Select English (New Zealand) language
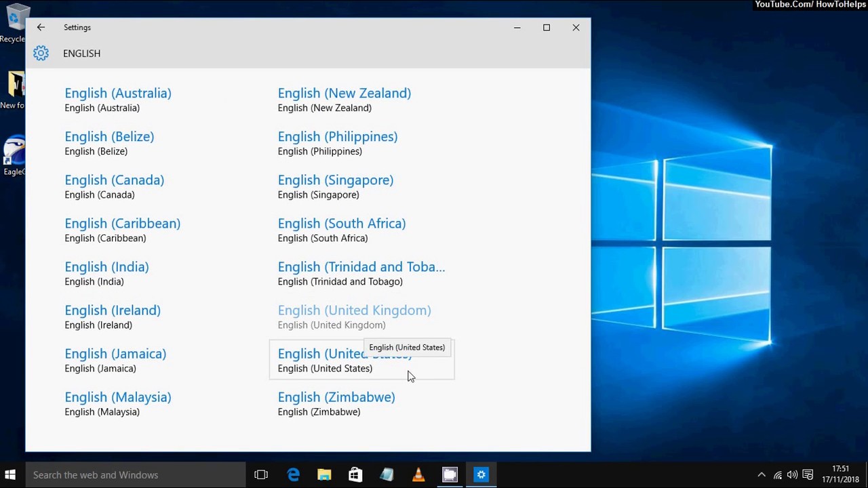This screenshot has height=488, width=868. point(344,100)
